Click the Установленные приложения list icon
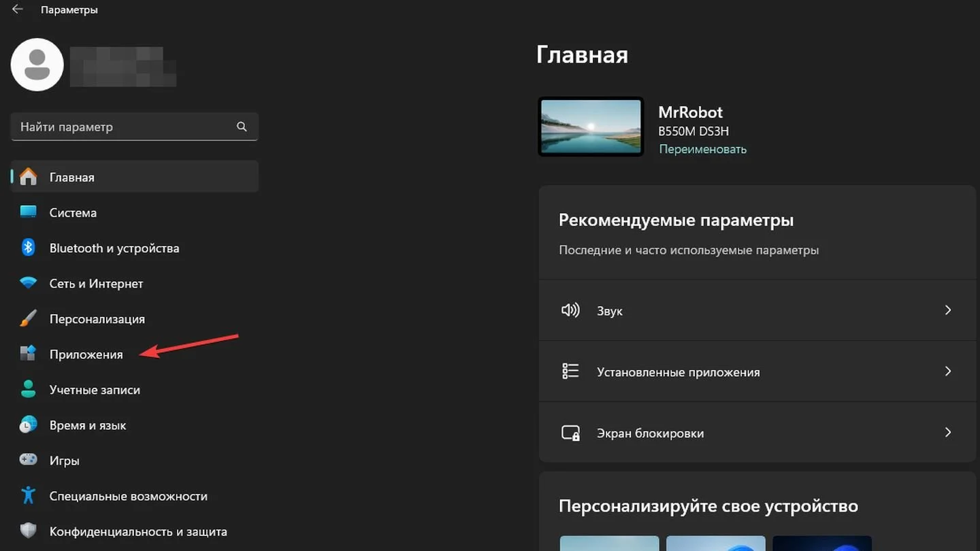 click(570, 371)
